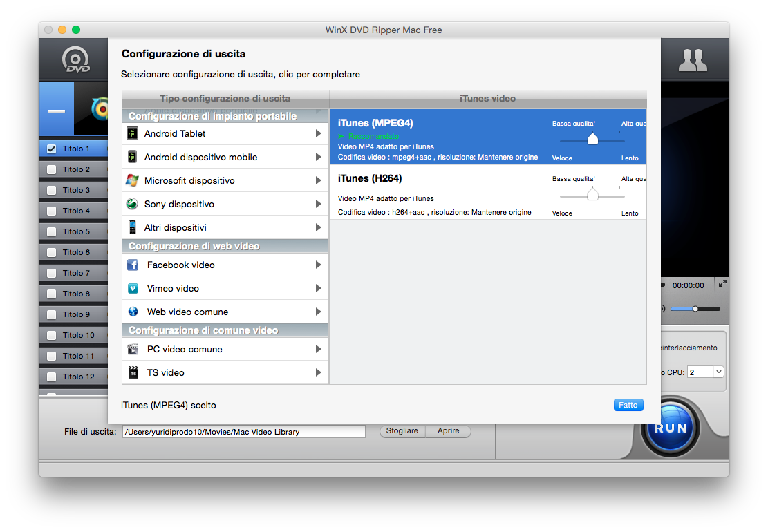Select Android Tablet profile category
This screenshot has width=768, height=532.
[x=225, y=133]
